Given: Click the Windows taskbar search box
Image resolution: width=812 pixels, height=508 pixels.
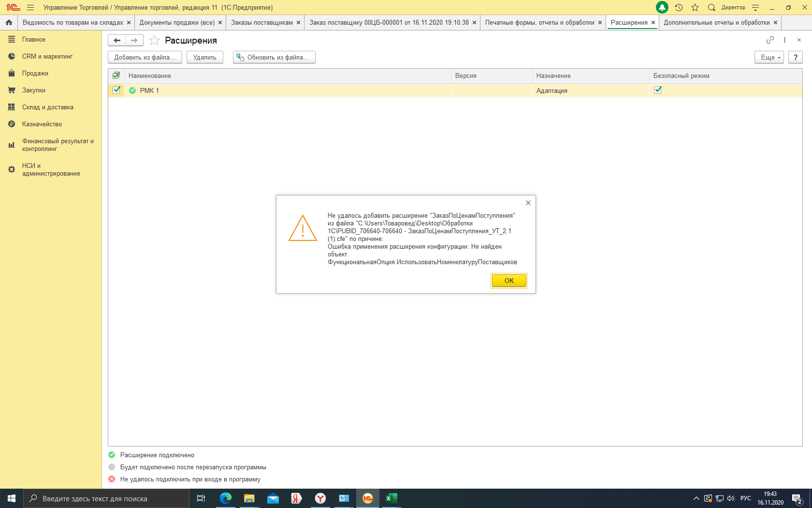Looking at the screenshot, I should [106, 498].
